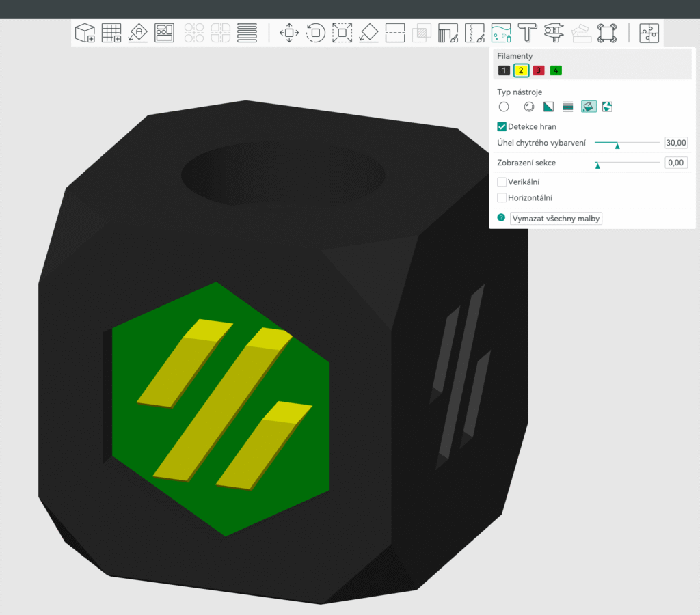Select the Move tool in toolbar
This screenshot has width=700, height=615.
[289, 33]
